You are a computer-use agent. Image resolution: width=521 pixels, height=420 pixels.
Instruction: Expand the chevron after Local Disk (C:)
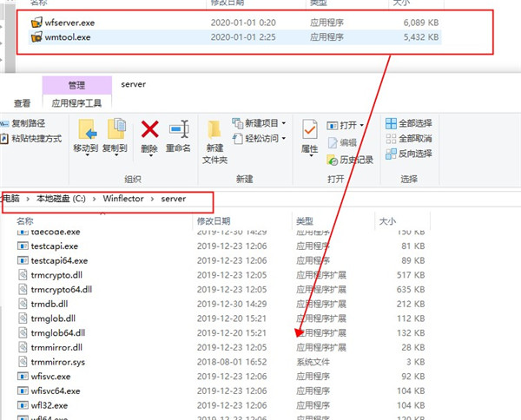tap(95, 199)
